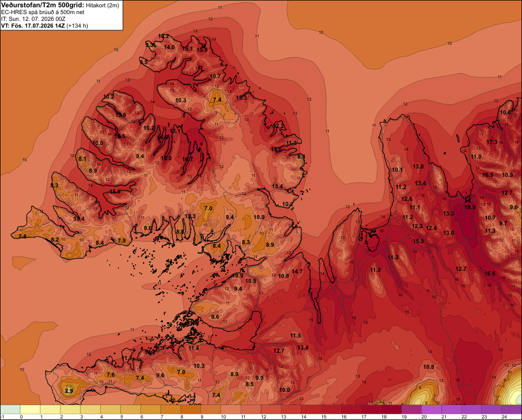Viewport: 522px width, 420px height.
Task: Select the color scale swatch between 12 and 13
Action: (271, 410)
